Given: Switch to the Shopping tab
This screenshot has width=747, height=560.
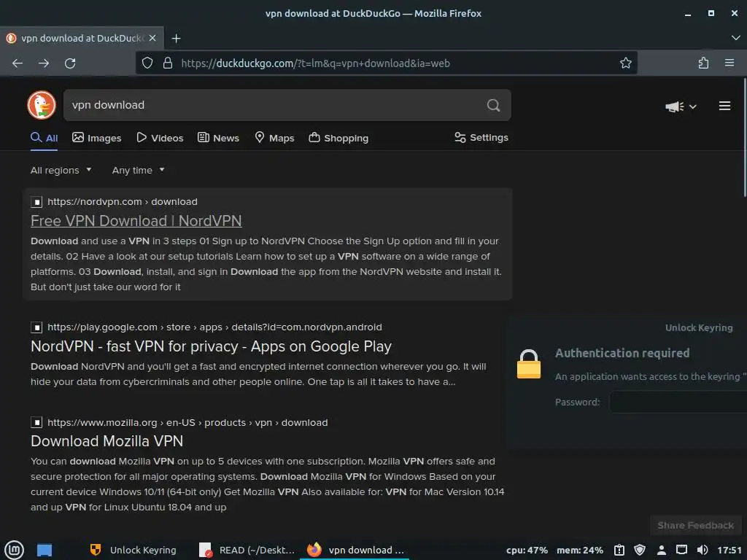Looking at the screenshot, I should click(338, 138).
